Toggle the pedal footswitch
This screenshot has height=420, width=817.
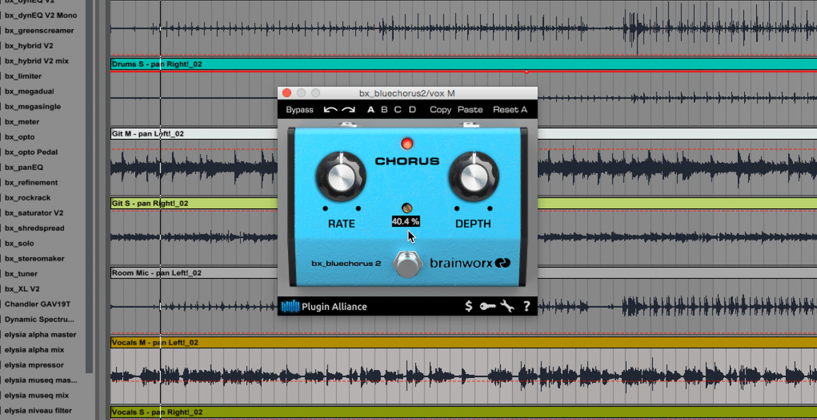407,264
